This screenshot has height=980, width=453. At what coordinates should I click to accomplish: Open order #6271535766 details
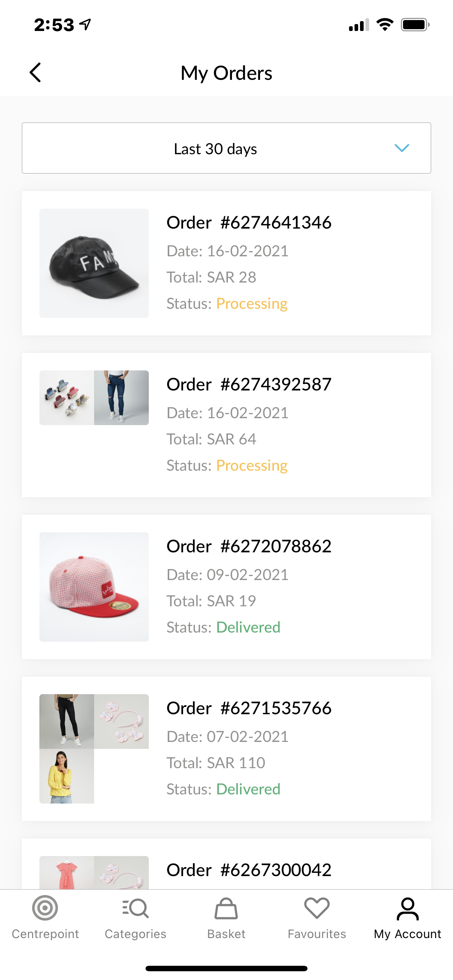tap(249, 708)
